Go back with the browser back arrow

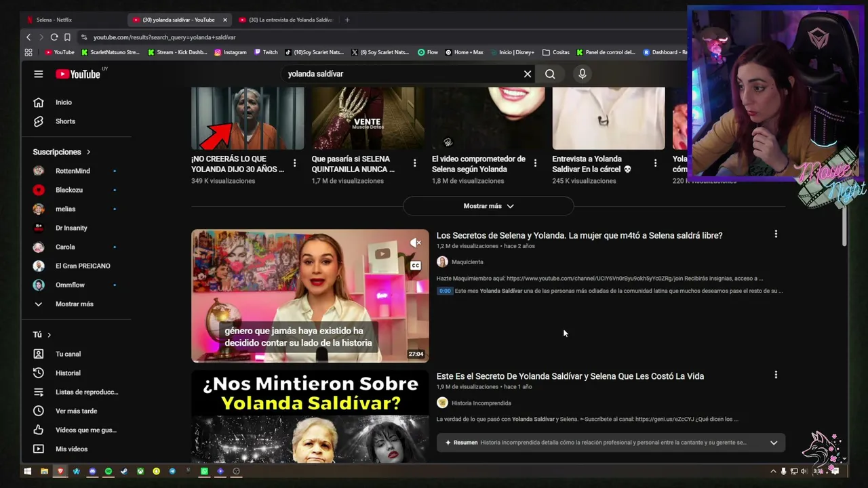point(28,37)
